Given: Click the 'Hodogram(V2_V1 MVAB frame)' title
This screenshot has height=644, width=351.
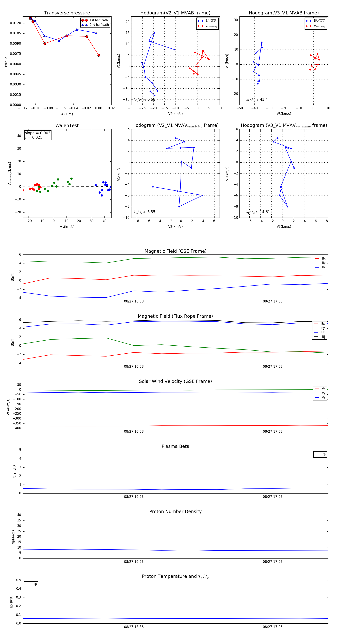Looking at the screenshot, I should tap(175, 13).
